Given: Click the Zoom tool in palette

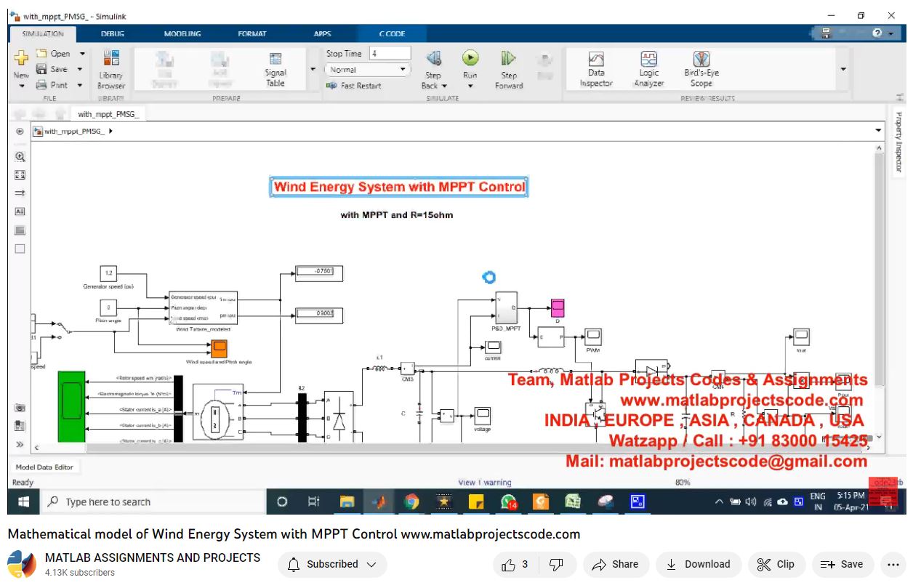Looking at the screenshot, I should pos(20,156).
